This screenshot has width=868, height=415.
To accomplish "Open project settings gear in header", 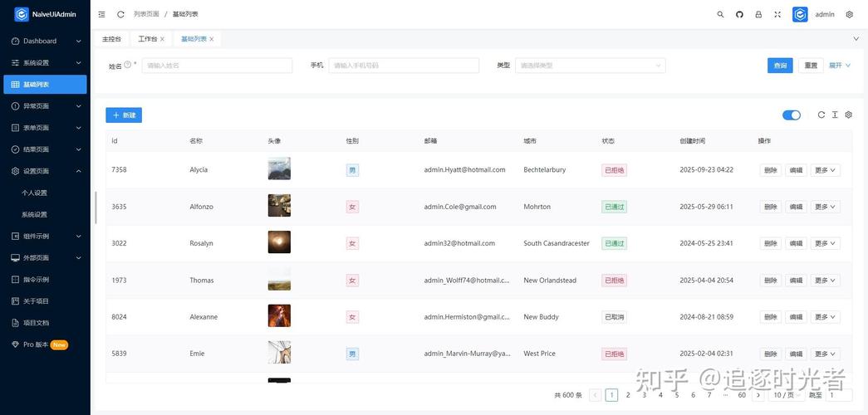I will coord(849,14).
